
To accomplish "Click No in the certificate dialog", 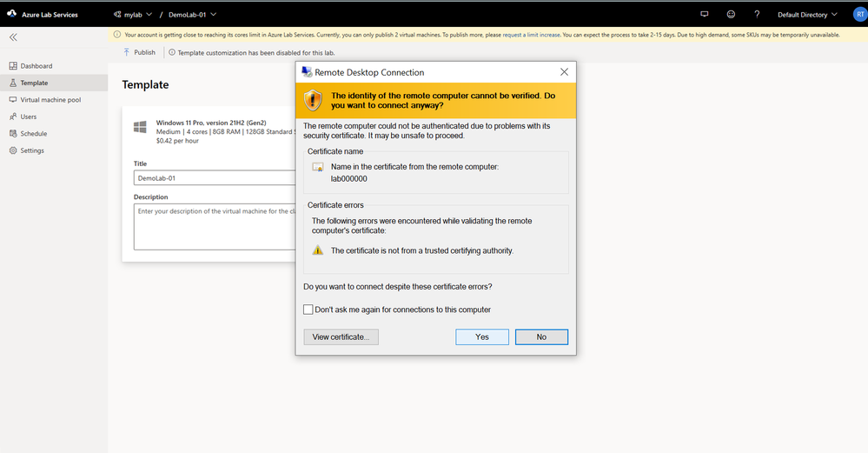I will click(541, 336).
